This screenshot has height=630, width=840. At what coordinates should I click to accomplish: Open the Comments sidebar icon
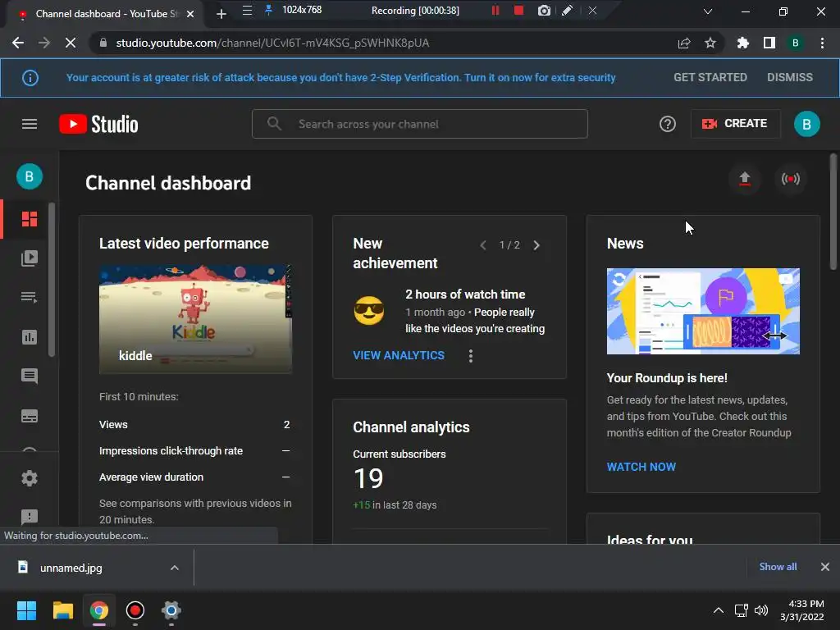click(30, 376)
